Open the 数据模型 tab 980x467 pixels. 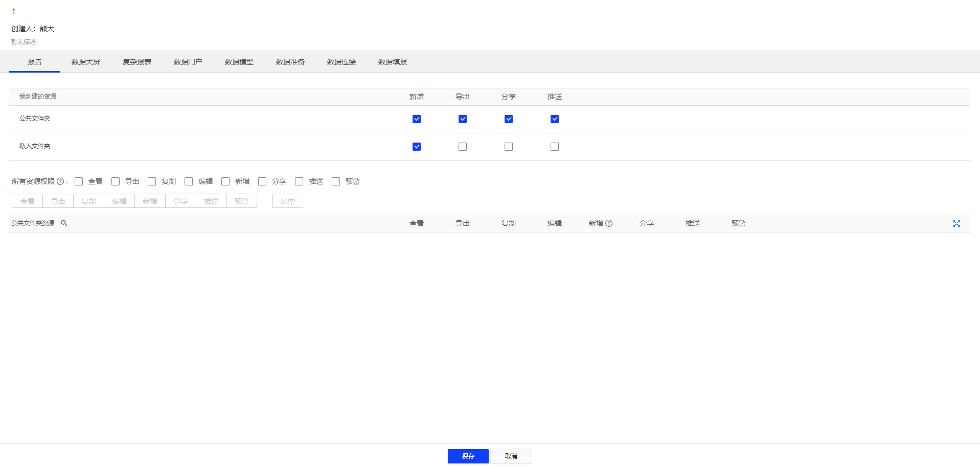239,62
